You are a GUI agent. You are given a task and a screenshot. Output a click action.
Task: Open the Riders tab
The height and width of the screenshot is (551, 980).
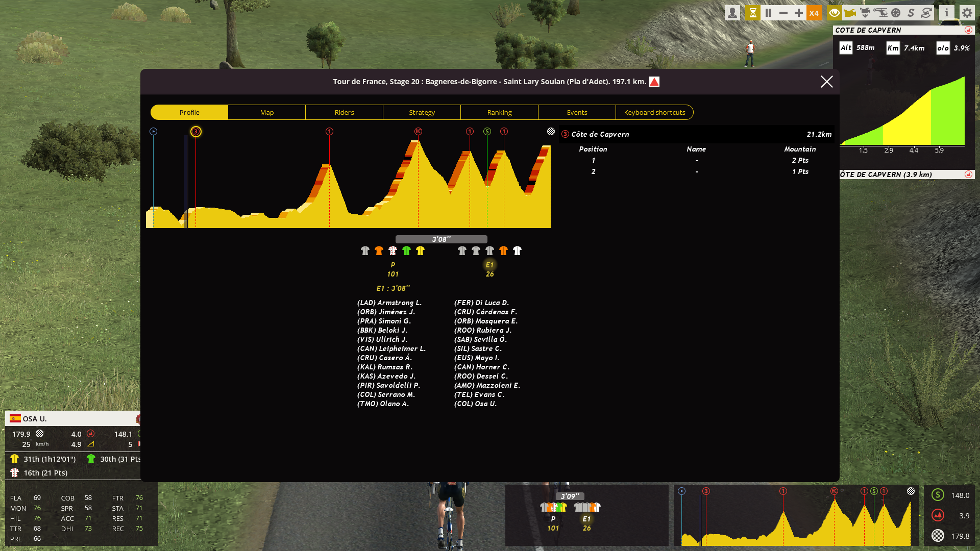[x=345, y=112]
